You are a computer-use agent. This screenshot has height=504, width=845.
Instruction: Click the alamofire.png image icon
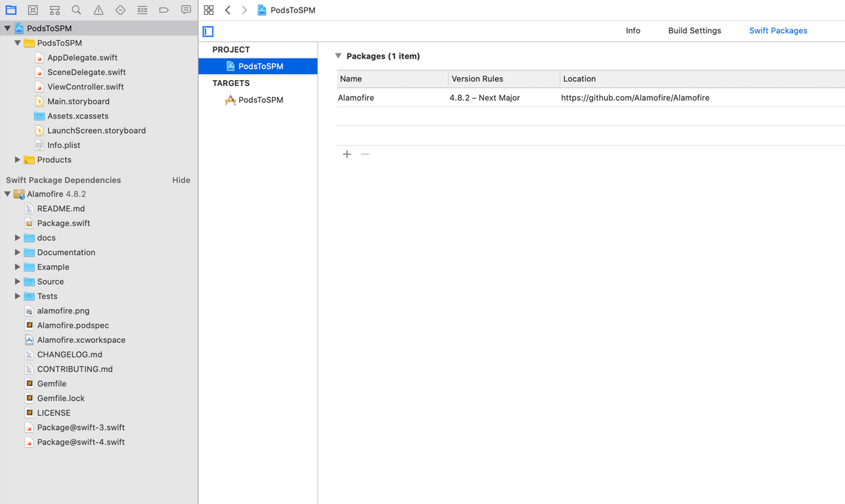pyautogui.click(x=29, y=311)
